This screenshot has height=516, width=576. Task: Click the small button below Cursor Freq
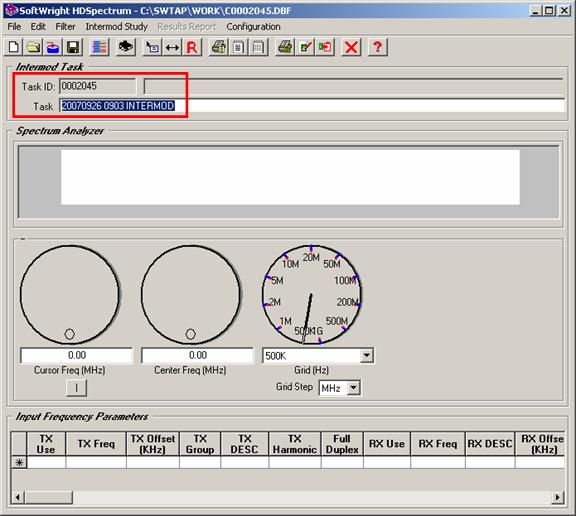point(76,387)
